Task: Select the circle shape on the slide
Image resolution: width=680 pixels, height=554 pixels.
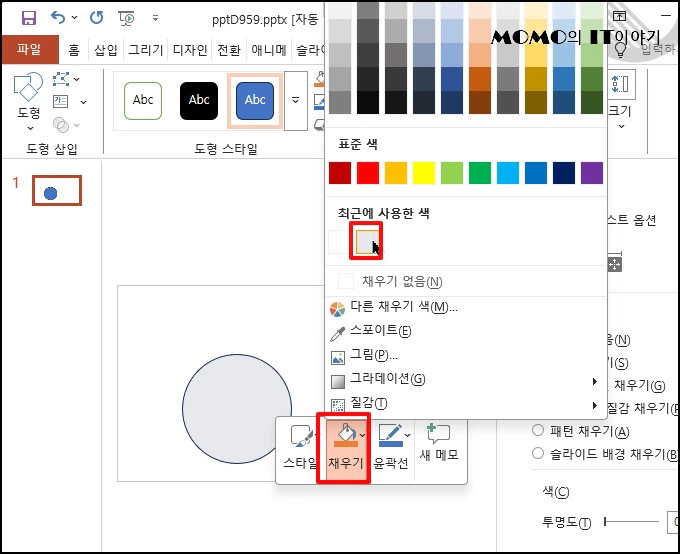Action: (x=237, y=409)
